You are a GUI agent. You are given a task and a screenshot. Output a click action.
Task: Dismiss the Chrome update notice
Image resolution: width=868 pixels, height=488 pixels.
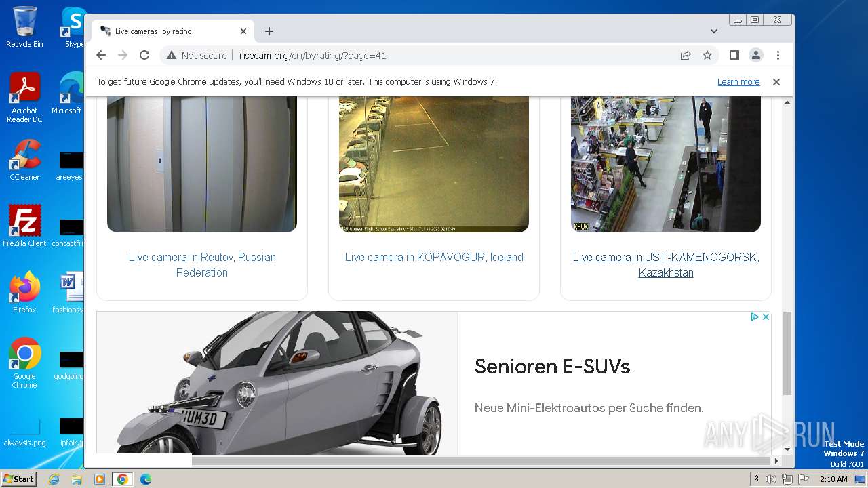pos(776,82)
